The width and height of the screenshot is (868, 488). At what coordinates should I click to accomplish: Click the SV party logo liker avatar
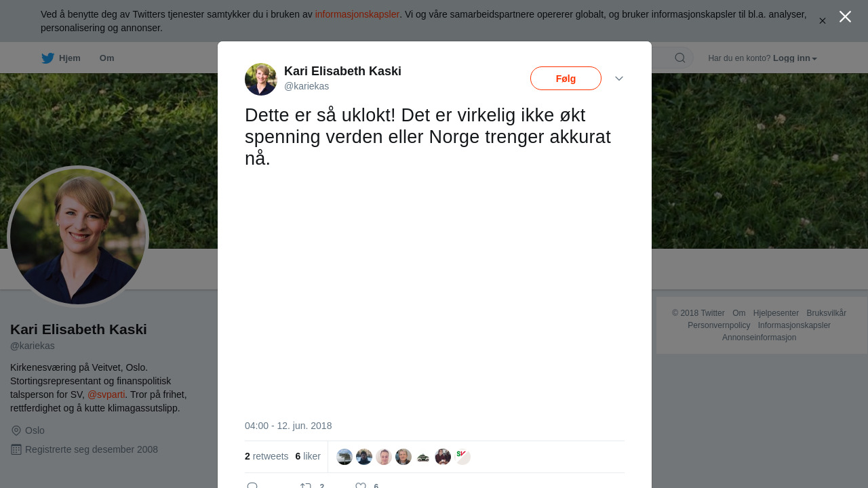pyautogui.click(x=462, y=457)
